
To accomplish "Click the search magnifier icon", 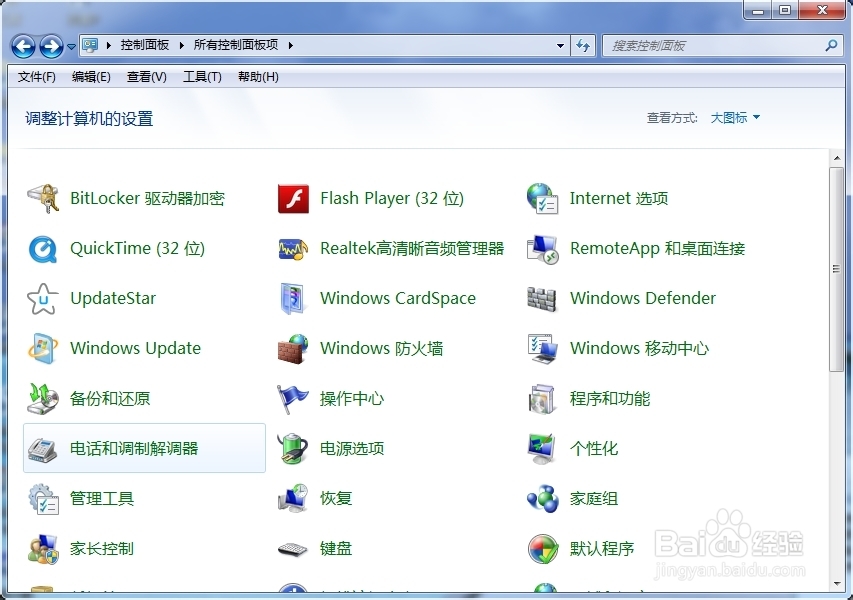I will tap(831, 46).
